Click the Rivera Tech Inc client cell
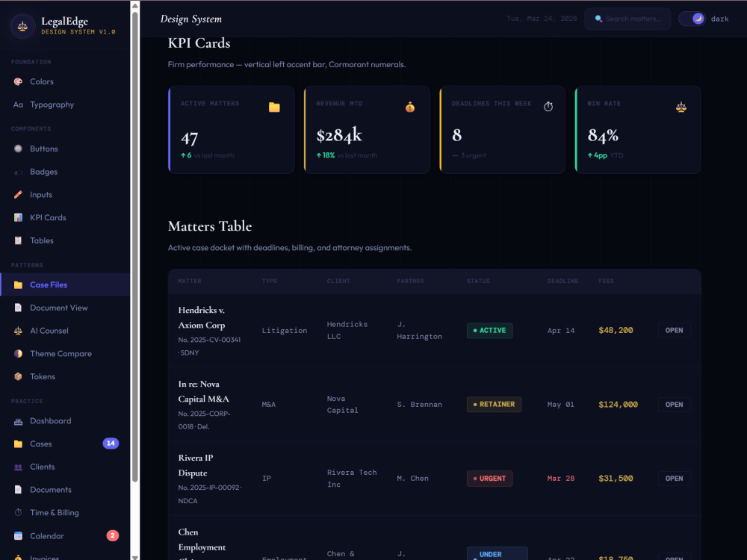The width and height of the screenshot is (747, 560). 352,479
